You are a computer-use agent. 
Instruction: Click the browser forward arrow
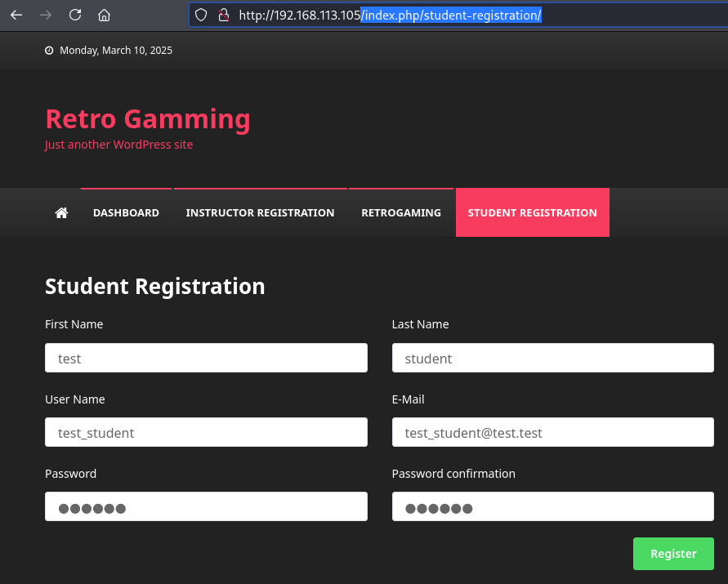click(46, 15)
